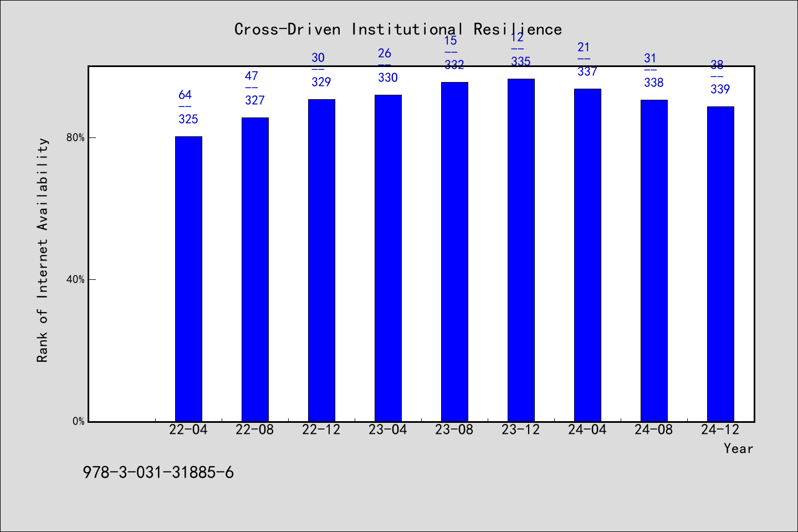Click the 978-3-031-31885-6 footer text
The width and height of the screenshot is (798, 532).
(x=158, y=473)
